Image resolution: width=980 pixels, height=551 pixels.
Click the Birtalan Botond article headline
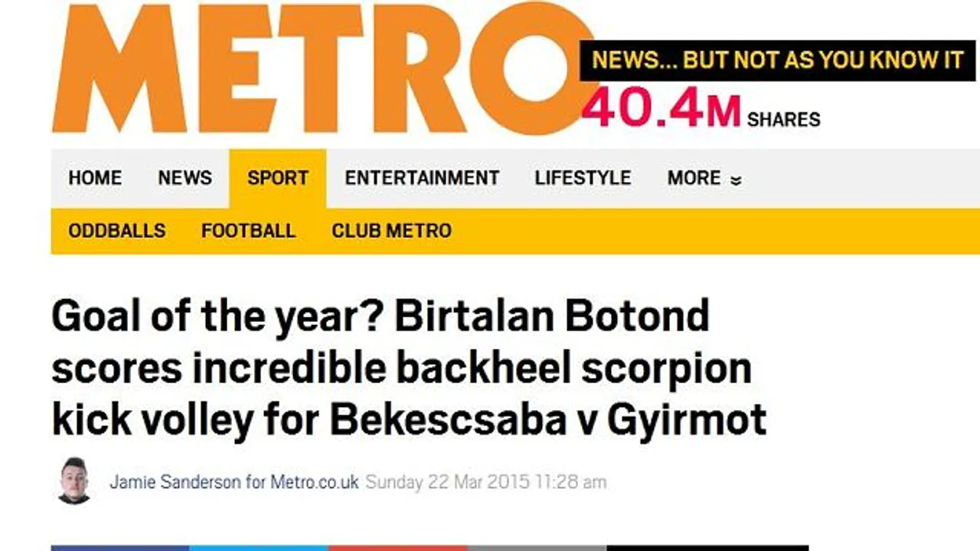pyautogui.click(x=407, y=368)
